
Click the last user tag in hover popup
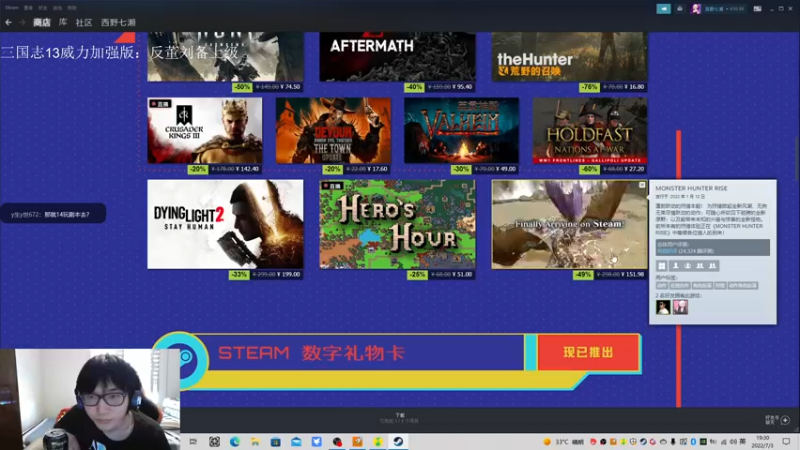(742, 286)
